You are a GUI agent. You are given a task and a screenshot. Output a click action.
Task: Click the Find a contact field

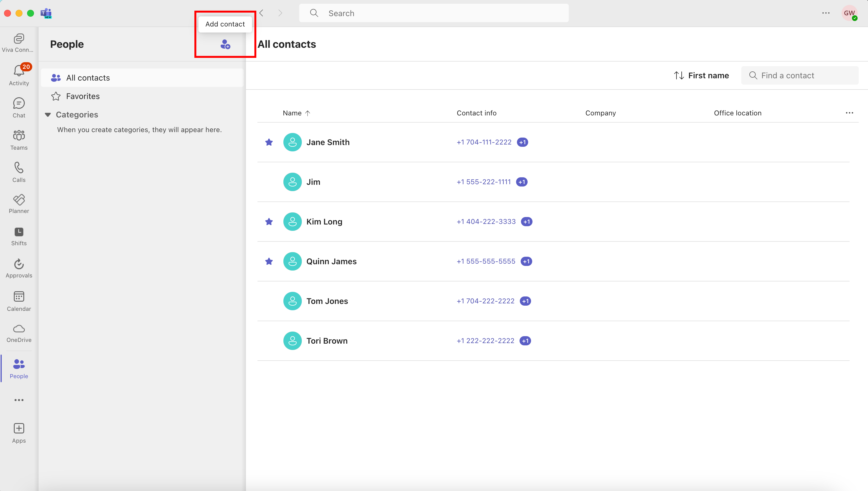tap(800, 75)
